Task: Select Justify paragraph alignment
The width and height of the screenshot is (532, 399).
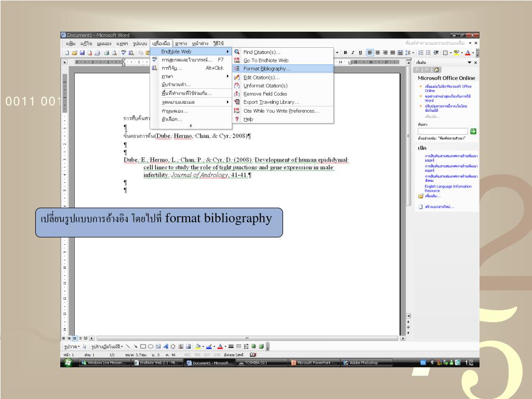Action: [x=393, y=52]
